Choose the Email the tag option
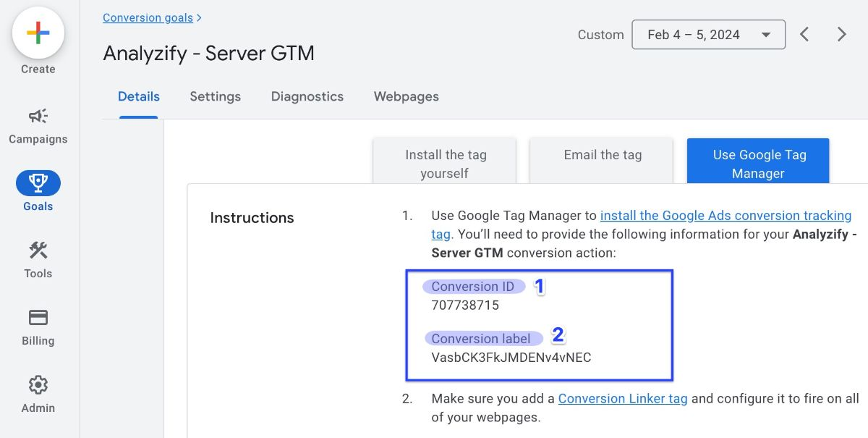868x438 pixels. click(602, 156)
